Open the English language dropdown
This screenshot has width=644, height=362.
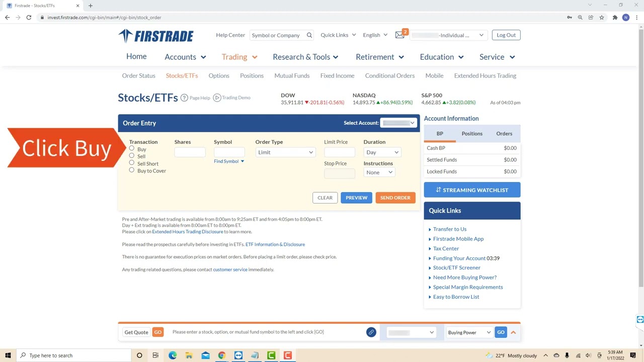(375, 35)
